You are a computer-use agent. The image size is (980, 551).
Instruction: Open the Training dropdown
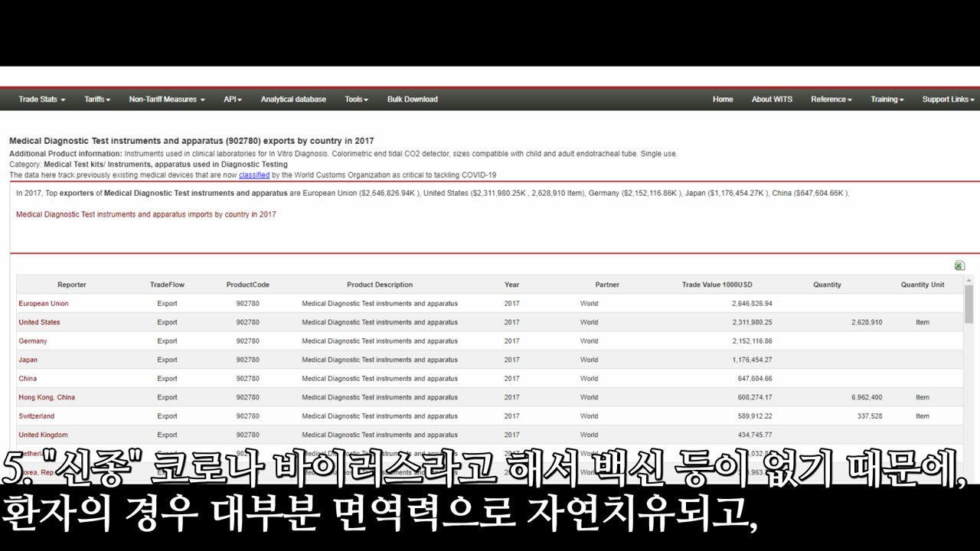click(887, 99)
